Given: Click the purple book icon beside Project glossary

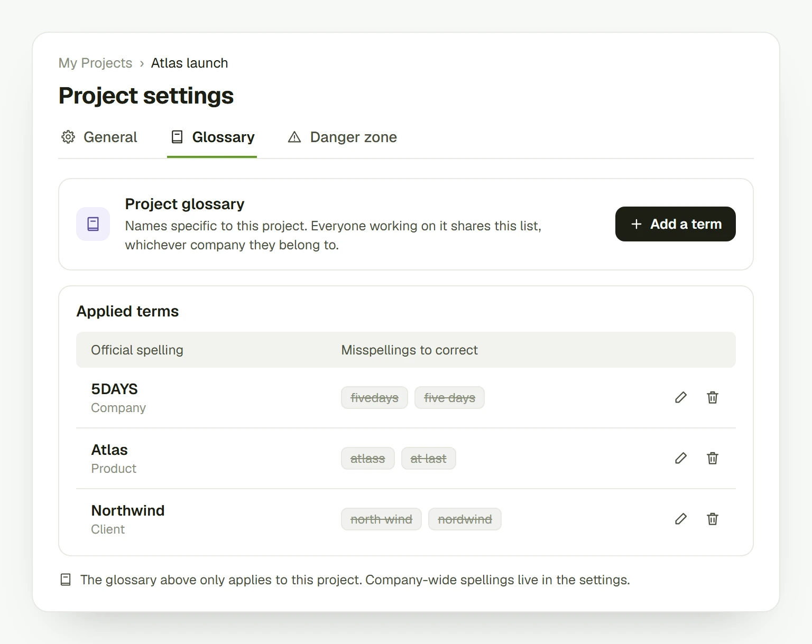Looking at the screenshot, I should [x=93, y=224].
